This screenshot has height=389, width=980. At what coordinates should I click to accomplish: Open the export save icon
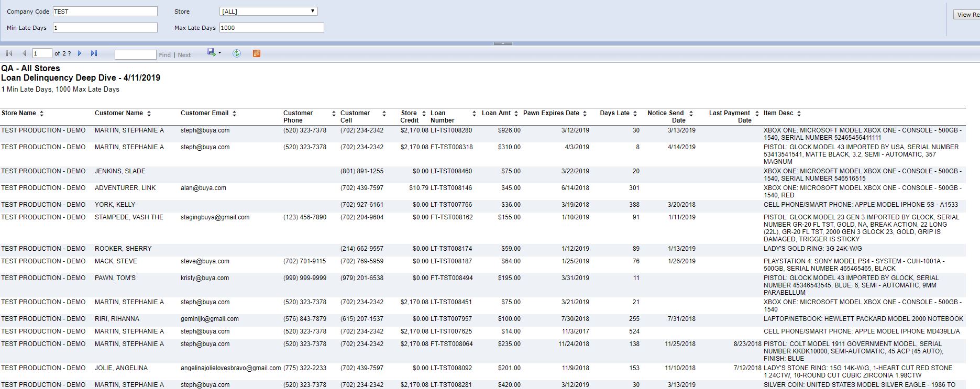point(211,52)
